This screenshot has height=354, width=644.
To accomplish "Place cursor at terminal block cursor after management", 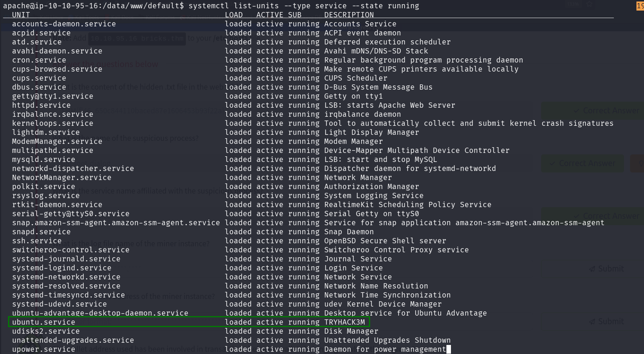I will coord(448,349).
